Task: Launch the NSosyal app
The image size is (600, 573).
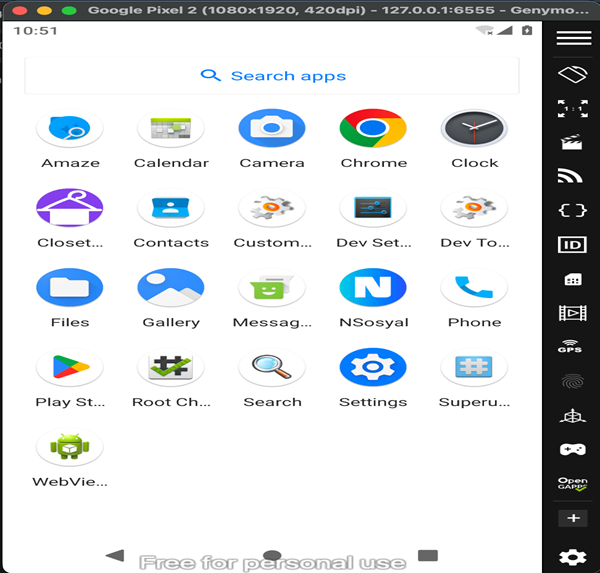Action: [373, 287]
